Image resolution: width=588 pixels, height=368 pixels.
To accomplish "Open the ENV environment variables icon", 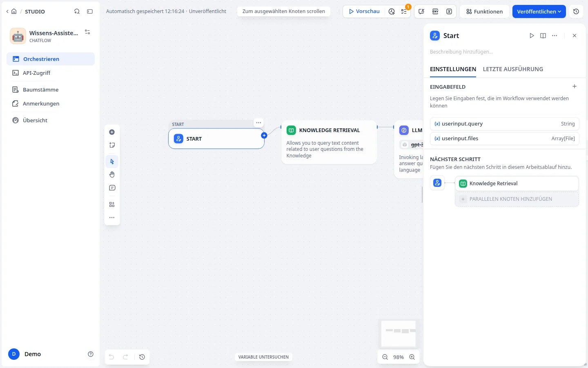I will pos(435,11).
